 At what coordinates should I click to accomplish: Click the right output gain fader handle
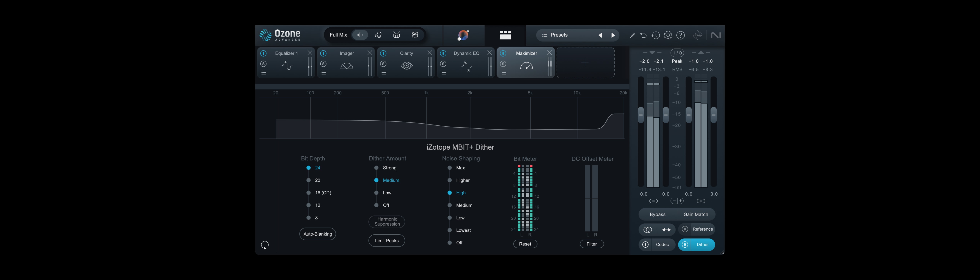click(x=714, y=115)
